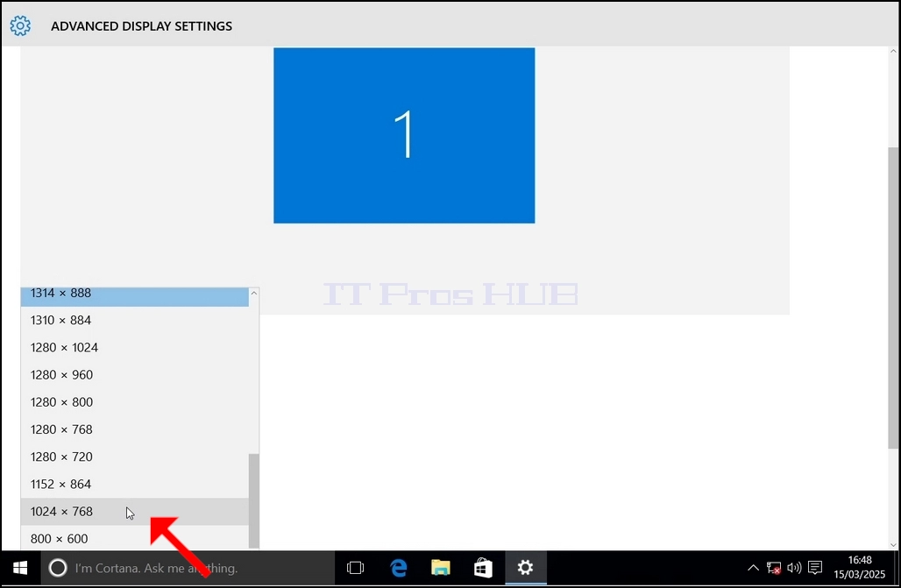The image size is (901, 588).
Task: Show hidden system tray icons
Action: [x=753, y=568]
